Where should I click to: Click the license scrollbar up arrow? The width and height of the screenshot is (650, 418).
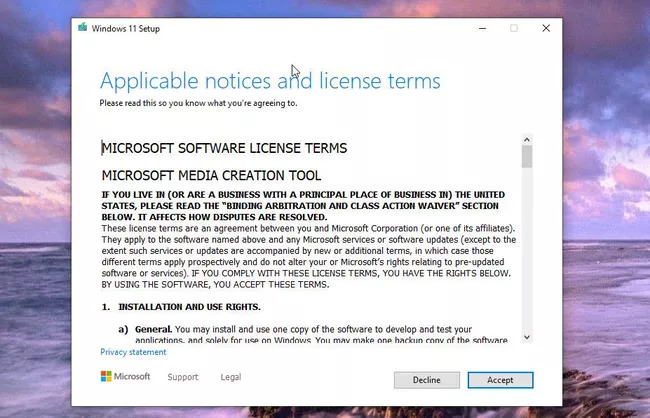(x=527, y=139)
